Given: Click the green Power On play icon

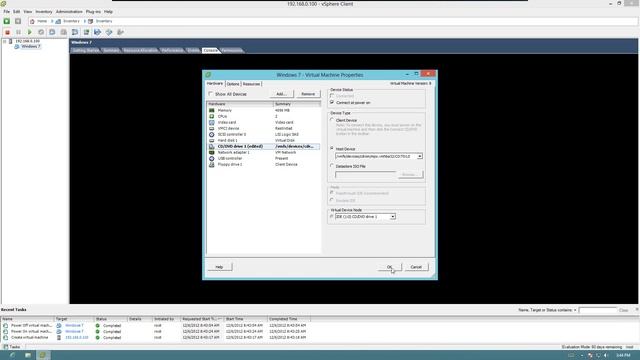Looking at the screenshot, I should [x=29, y=32].
